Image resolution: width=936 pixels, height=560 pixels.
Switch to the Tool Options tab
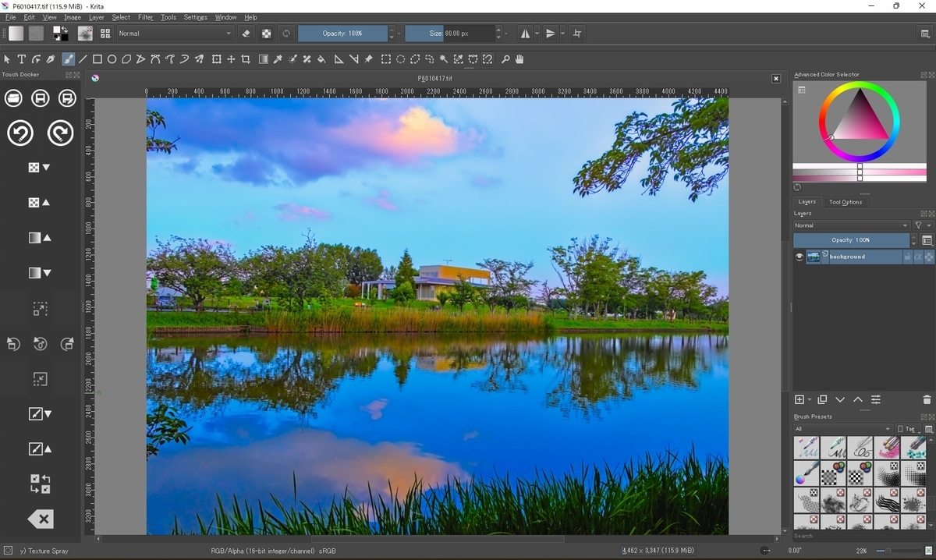[846, 202]
